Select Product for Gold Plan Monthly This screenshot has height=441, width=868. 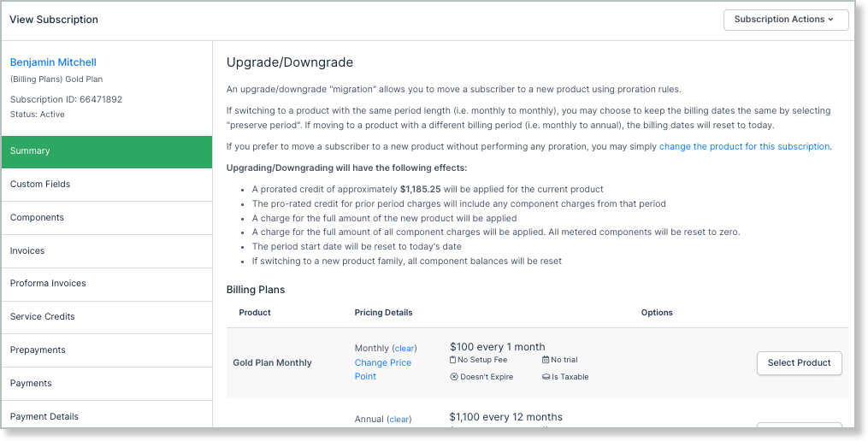pyautogui.click(x=799, y=363)
